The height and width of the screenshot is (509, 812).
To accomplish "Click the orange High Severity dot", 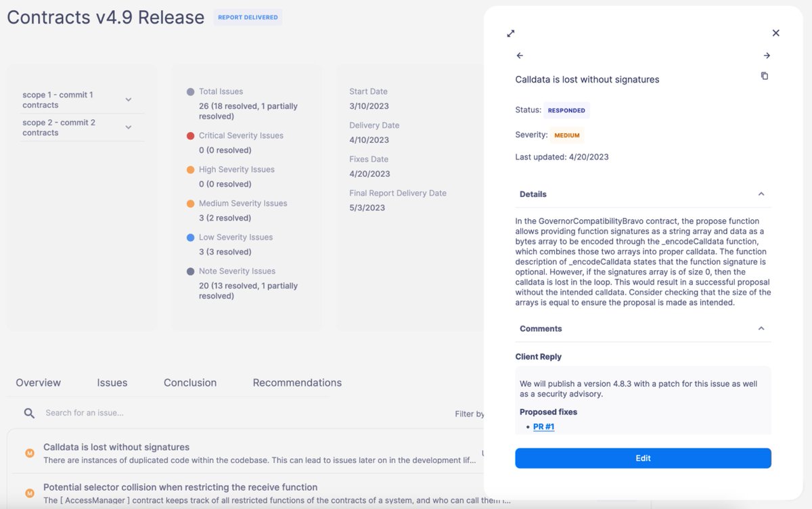I will point(191,169).
